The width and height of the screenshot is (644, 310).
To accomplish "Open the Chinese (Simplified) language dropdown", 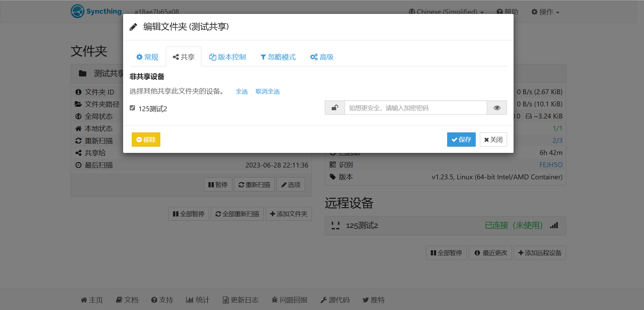I will pyautogui.click(x=446, y=12).
